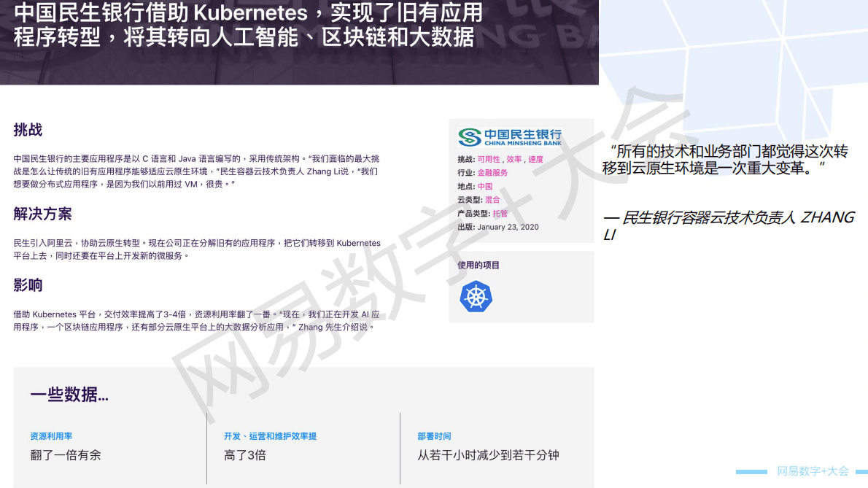868x488 pixels.
Task: Click the 中国 location link
Action: (x=485, y=186)
